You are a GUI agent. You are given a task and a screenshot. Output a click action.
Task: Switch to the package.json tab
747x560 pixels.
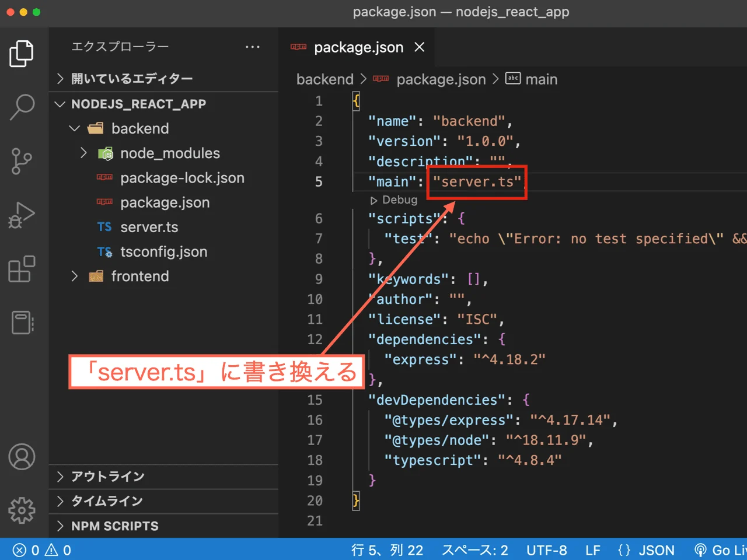click(x=358, y=47)
